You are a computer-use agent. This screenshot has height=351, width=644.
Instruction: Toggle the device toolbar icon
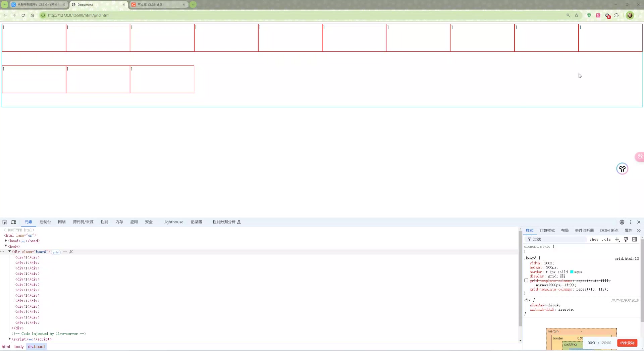pos(14,222)
